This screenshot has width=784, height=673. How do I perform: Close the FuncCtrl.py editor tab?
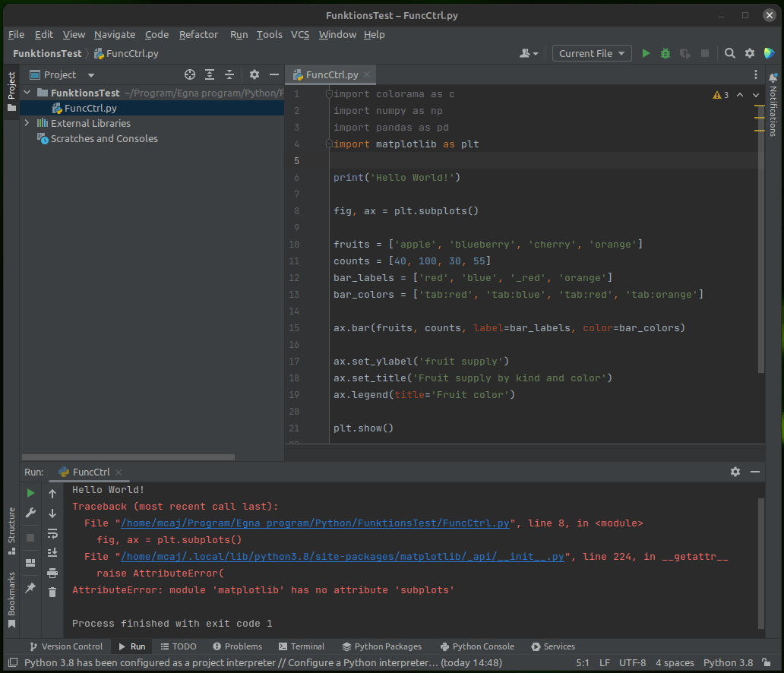(x=367, y=74)
